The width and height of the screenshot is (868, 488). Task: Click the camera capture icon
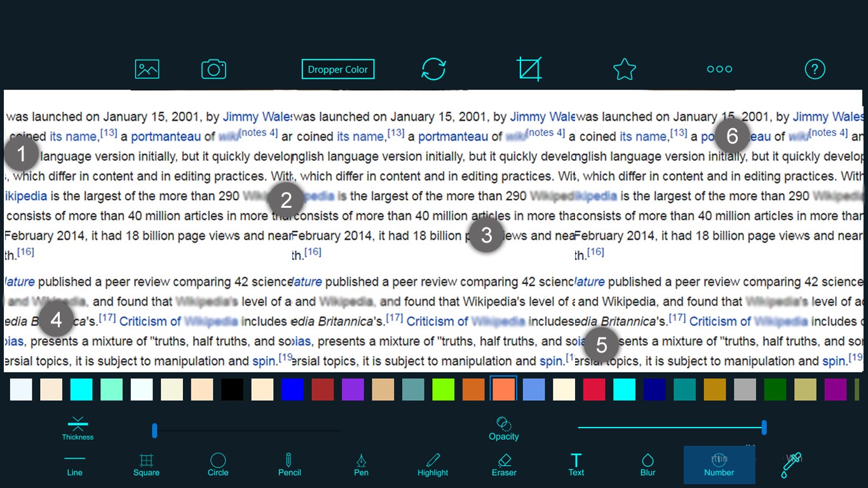tap(214, 69)
